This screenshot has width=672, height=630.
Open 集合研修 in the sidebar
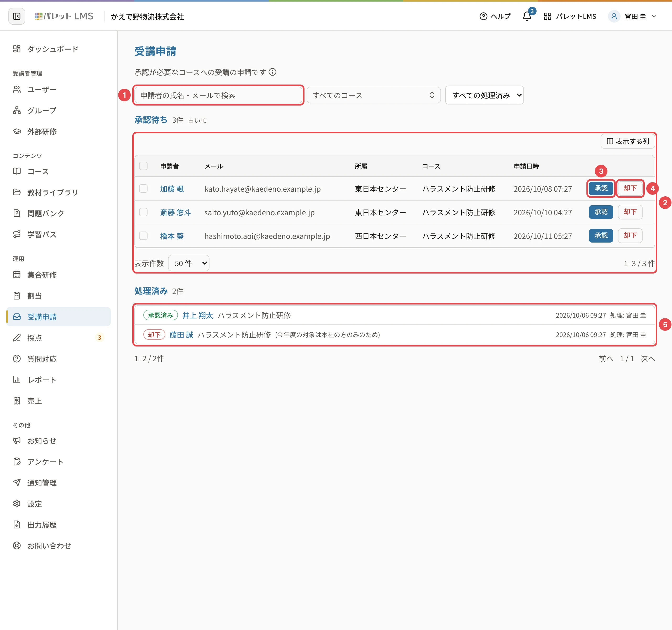click(59, 275)
